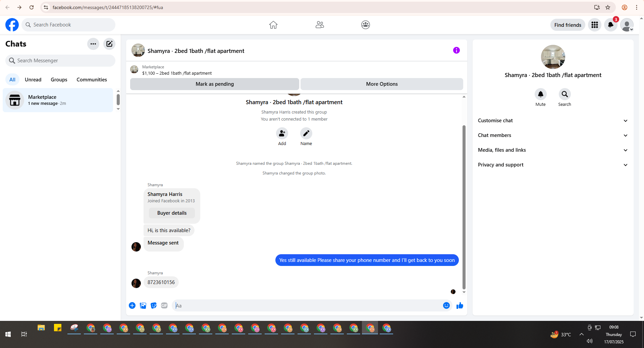Open the Windows Start menu

point(8,334)
